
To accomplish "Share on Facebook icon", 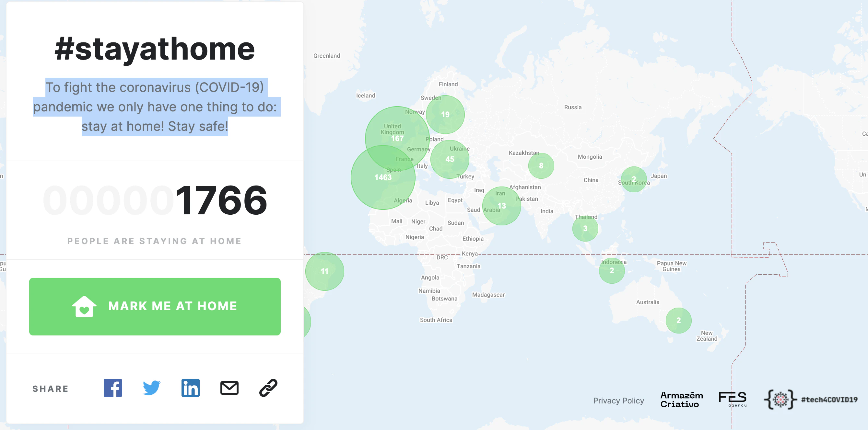I will coord(112,388).
